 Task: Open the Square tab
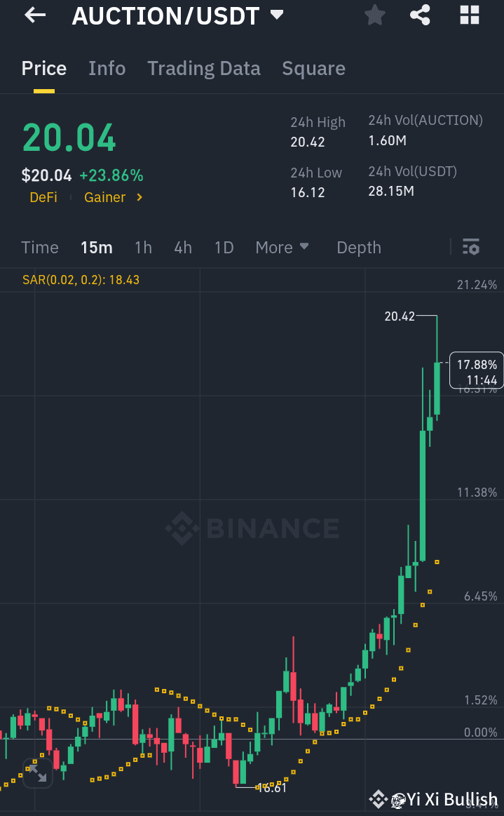[x=313, y=68]
